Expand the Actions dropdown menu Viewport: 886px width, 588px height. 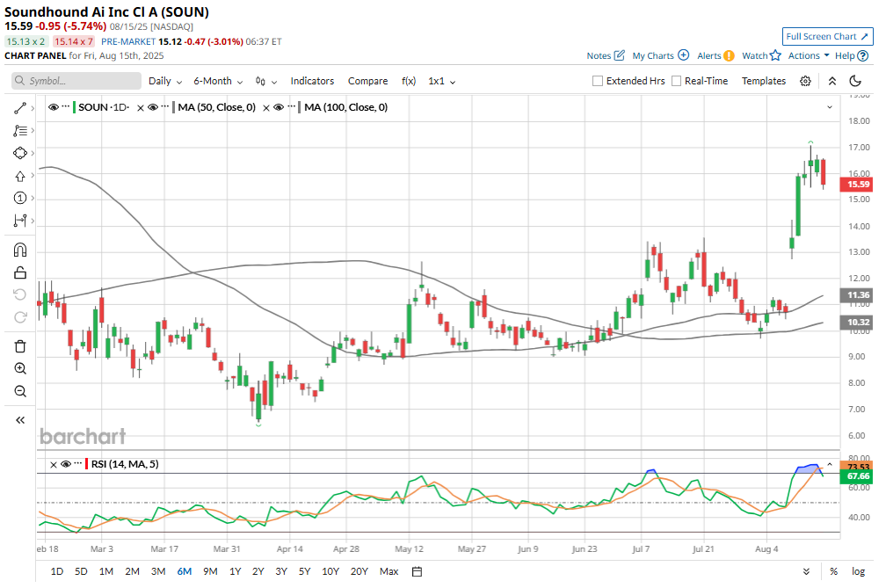click(809, 55)
